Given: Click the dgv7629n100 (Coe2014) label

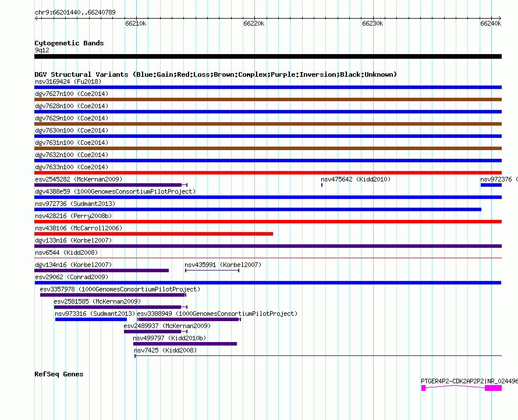Looking at the screenshot, I should [72, 118].
